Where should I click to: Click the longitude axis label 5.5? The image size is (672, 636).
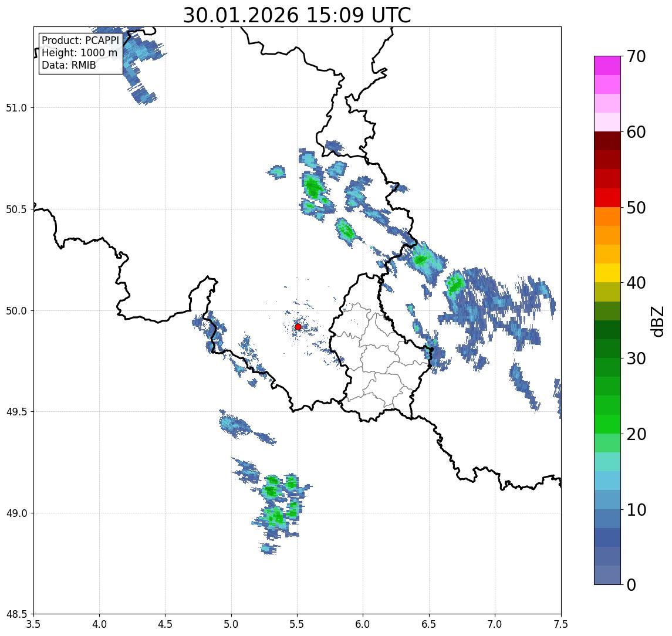click(x=298, y=624)
